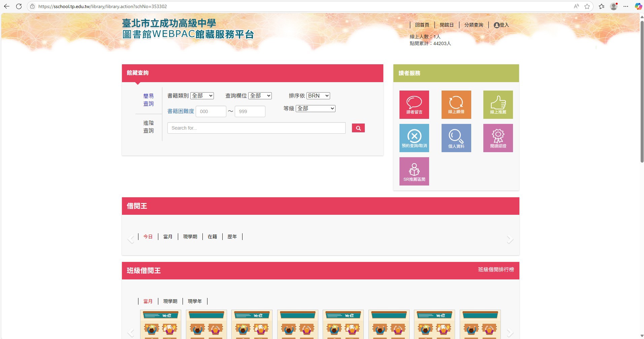Open the 排序依 BRN dropdown
Screen dimensions: 644x339
[x=318, y=96]
